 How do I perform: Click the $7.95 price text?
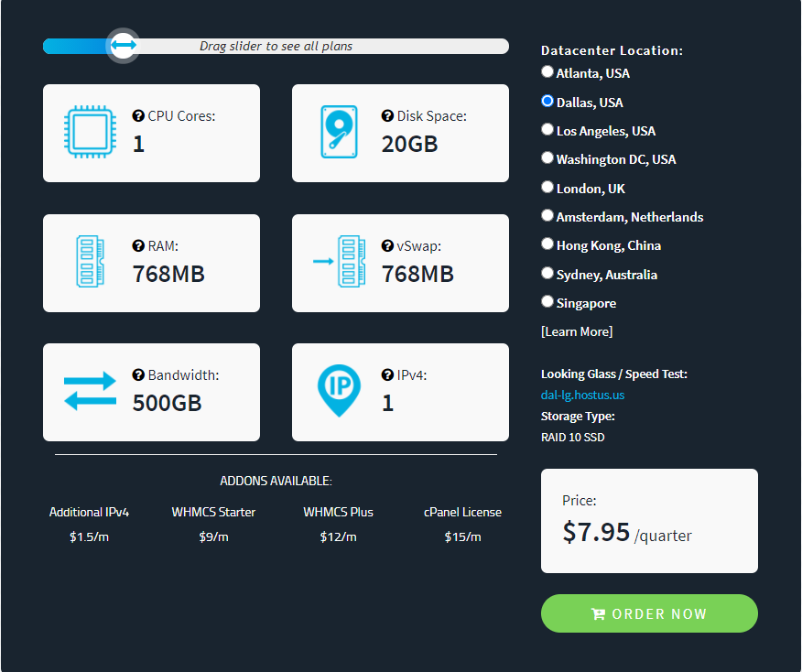point(596,532)
